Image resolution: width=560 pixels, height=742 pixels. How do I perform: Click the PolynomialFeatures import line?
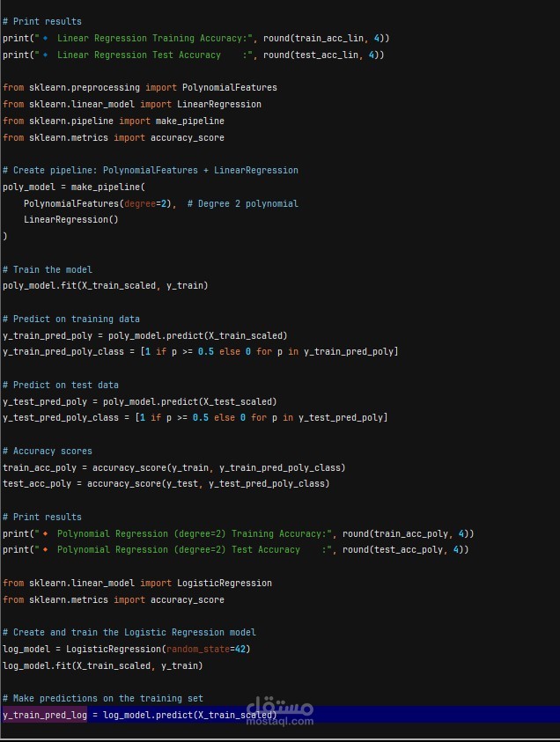[x=140, y=87]
